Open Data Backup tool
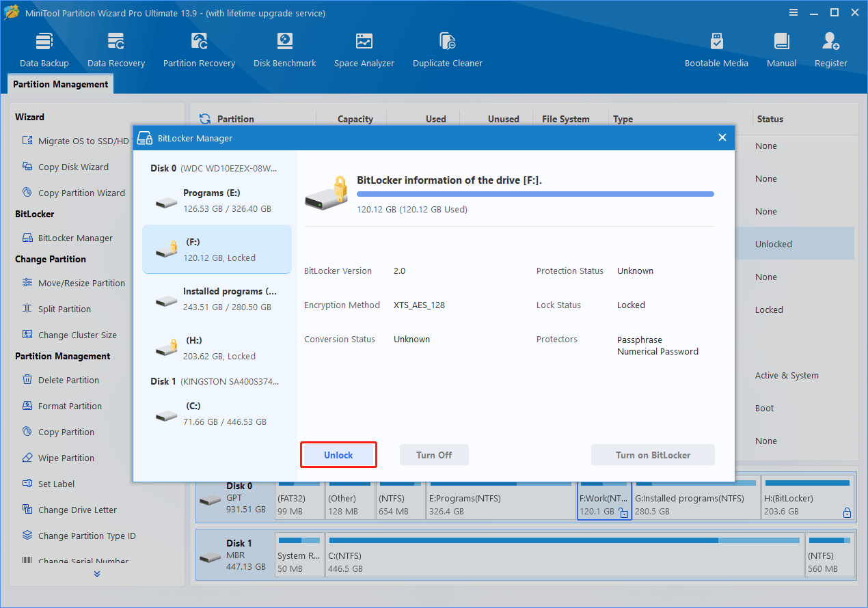 coord(44,50)
